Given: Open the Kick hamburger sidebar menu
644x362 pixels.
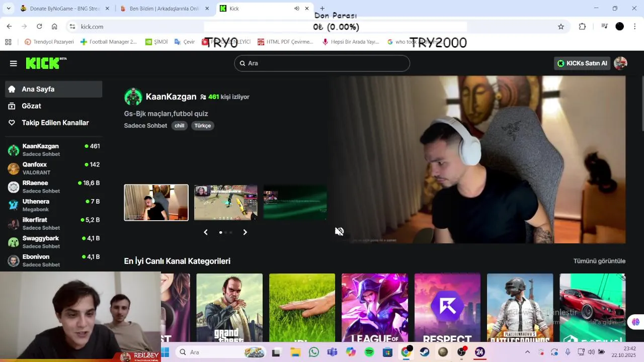Looking at the screenshot, I should (14, 63).
